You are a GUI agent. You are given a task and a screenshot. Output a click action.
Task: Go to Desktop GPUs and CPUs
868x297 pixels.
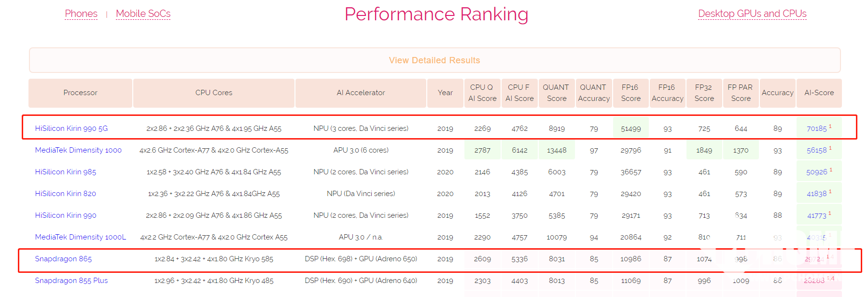click(752, 14)
